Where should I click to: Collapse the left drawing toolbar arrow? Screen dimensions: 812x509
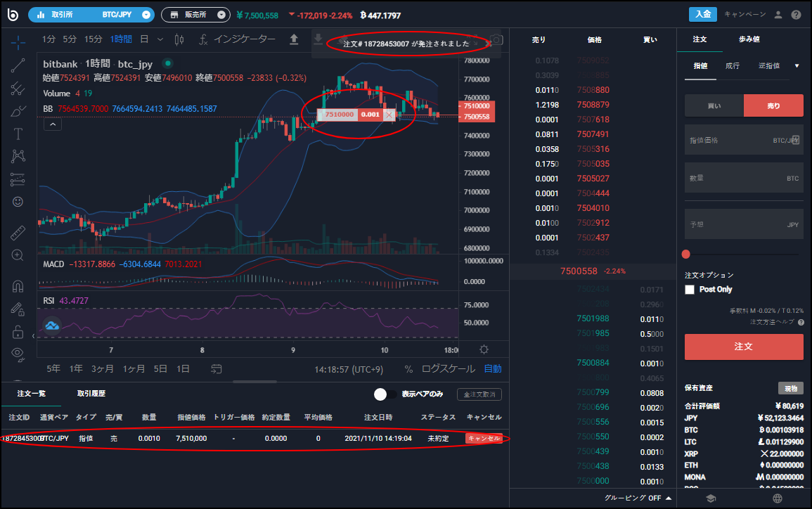33,336
